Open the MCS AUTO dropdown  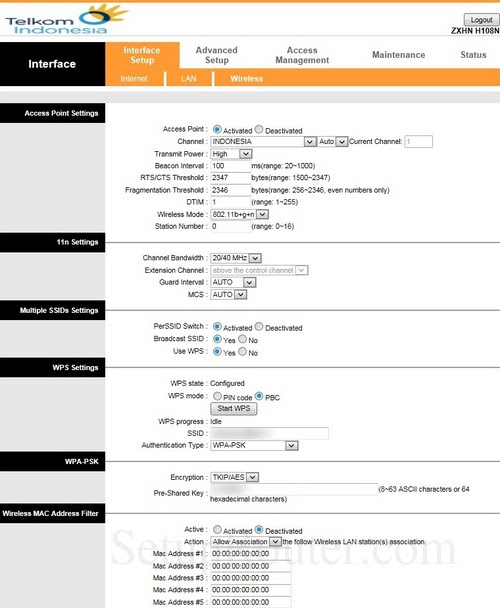click(x=228, y=295)
